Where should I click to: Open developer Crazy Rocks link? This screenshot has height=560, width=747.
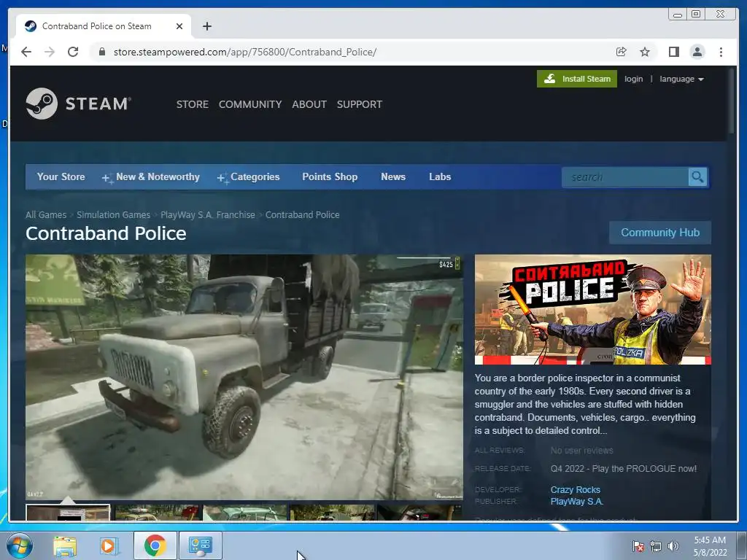575,489
